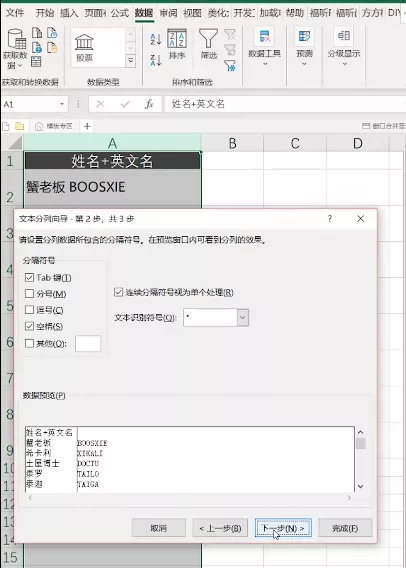Click the preview horizontal scroll right arrow
This screenshot has height=568, width=406.
tap(349, 498)
